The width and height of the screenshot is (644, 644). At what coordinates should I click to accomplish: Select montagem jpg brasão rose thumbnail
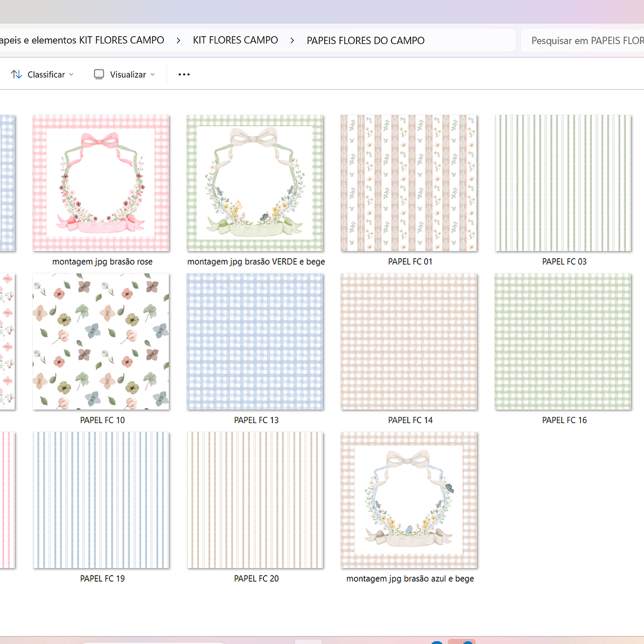101,184
